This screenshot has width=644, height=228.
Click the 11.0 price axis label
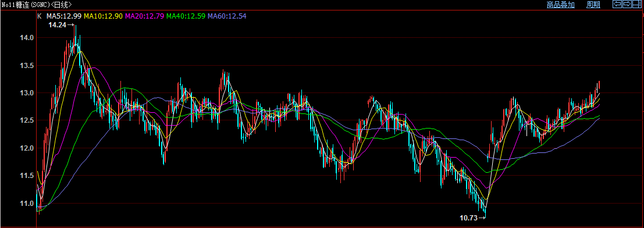click(27, 203)
